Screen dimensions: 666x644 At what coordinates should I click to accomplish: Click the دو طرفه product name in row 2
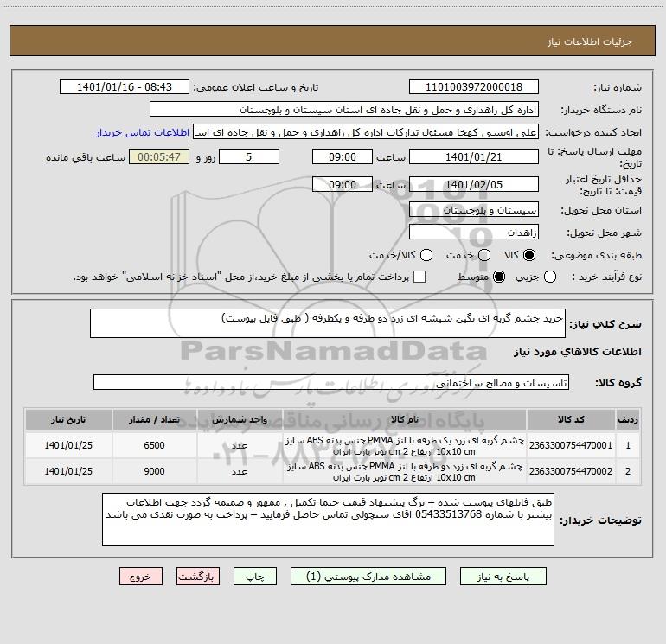405,472
